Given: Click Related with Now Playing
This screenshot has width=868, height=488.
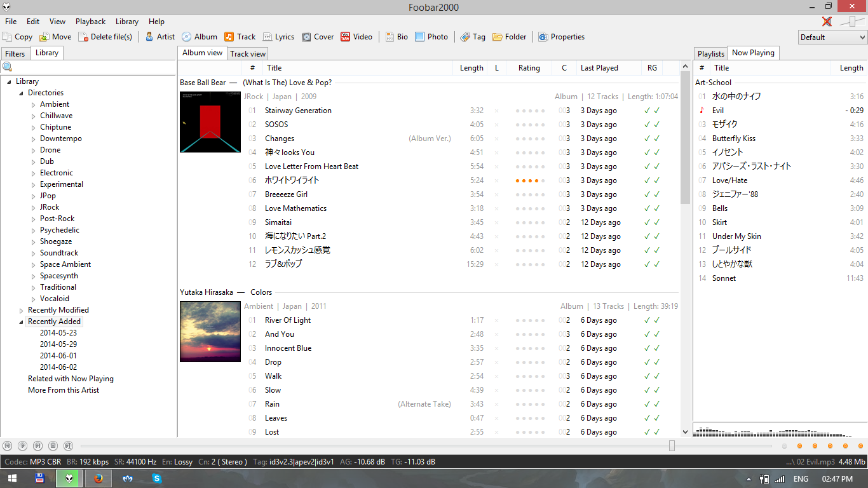Looking at the screenshot, I should [71, 379].
